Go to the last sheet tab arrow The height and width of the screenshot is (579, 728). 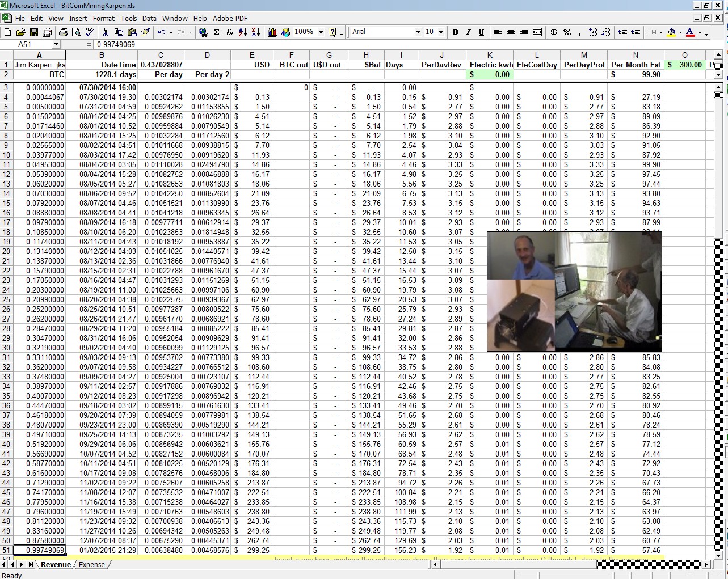click(30, 564)
